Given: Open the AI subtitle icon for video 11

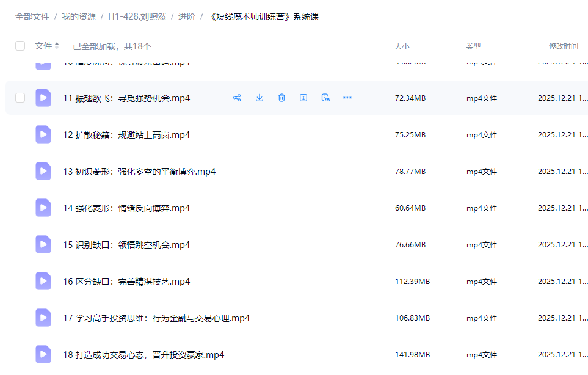Looking at the screenshot, I should click(325, 98).
